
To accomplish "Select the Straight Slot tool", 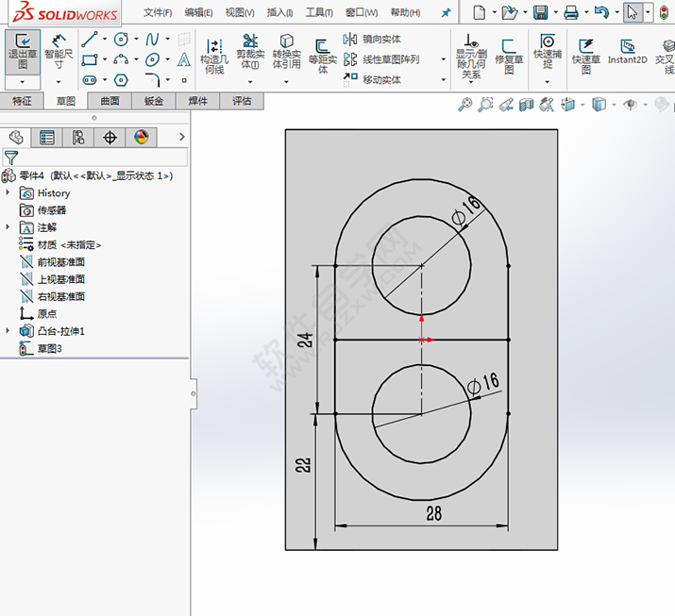I will (90, 80).
